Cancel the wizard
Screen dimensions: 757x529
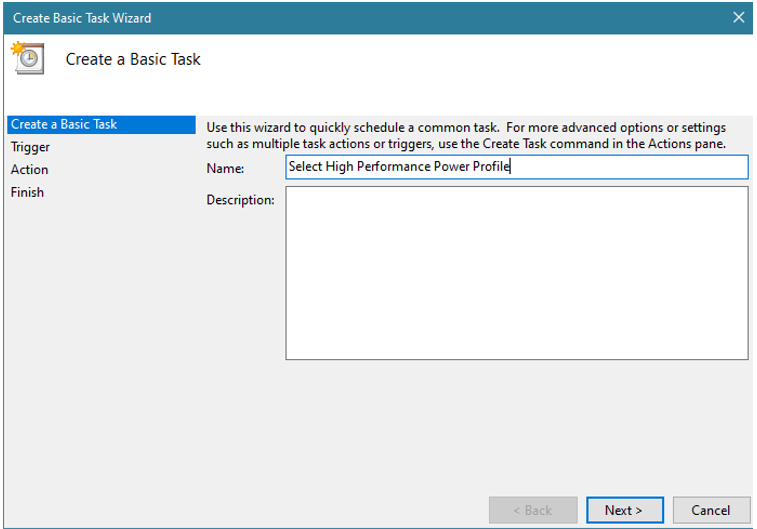pyautogui.click(x=711, y=510)
